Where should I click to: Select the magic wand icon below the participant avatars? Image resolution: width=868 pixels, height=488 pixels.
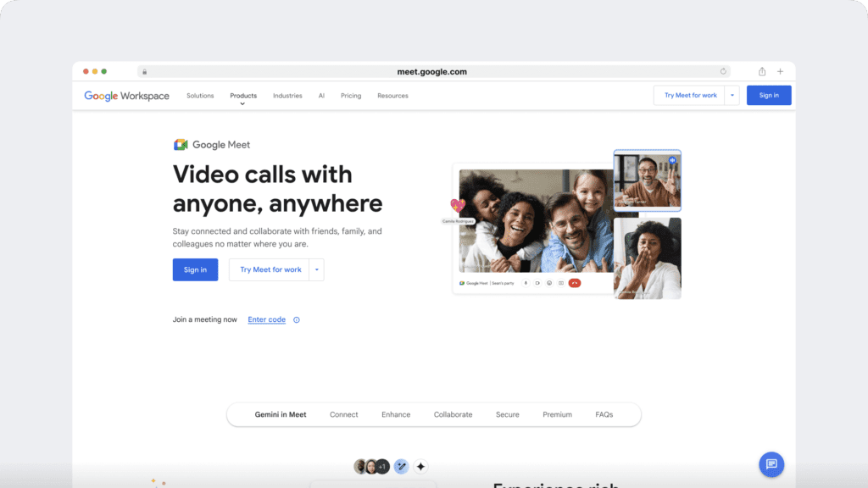[x=401, y=466]
